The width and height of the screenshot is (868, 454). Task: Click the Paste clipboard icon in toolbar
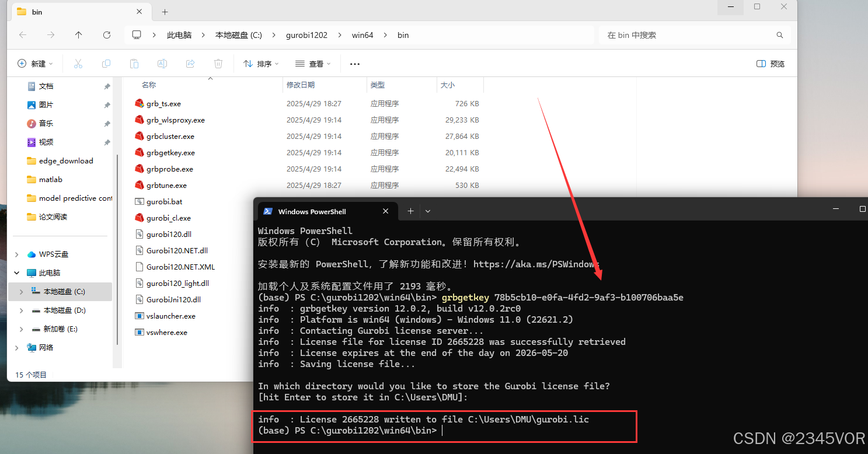pos(134,64)
